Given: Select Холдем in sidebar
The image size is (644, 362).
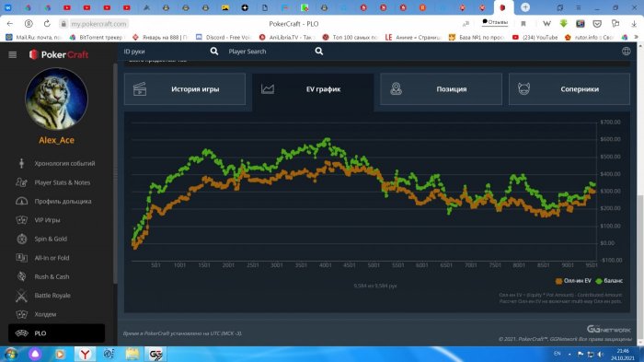Looking at the screenshot, I should [x=45, y=314].
